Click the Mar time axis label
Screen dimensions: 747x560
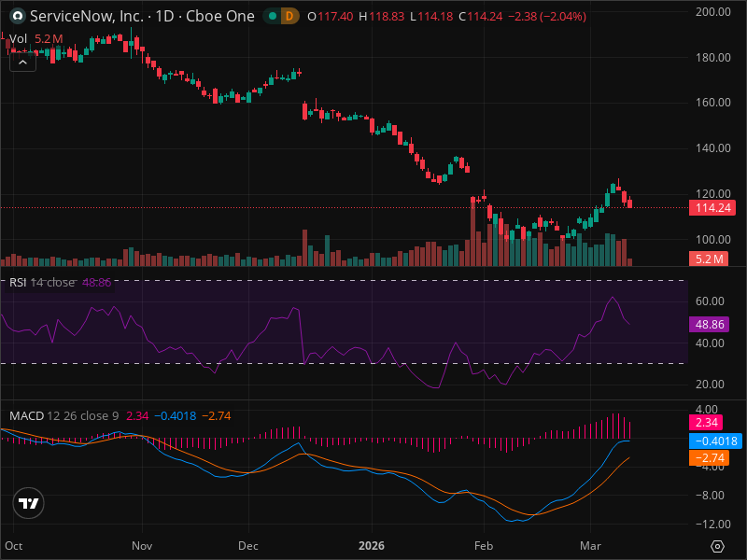[x=590, y=546]
